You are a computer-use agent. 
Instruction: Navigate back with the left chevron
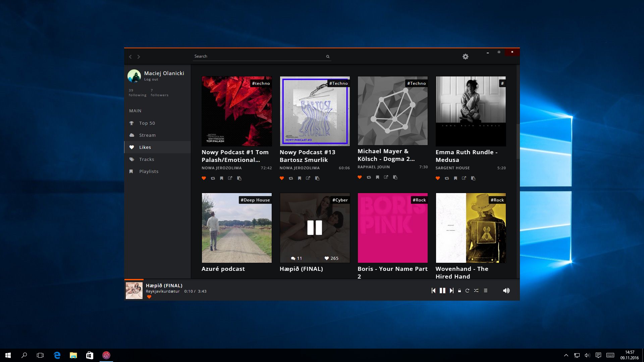click(130, 57)
